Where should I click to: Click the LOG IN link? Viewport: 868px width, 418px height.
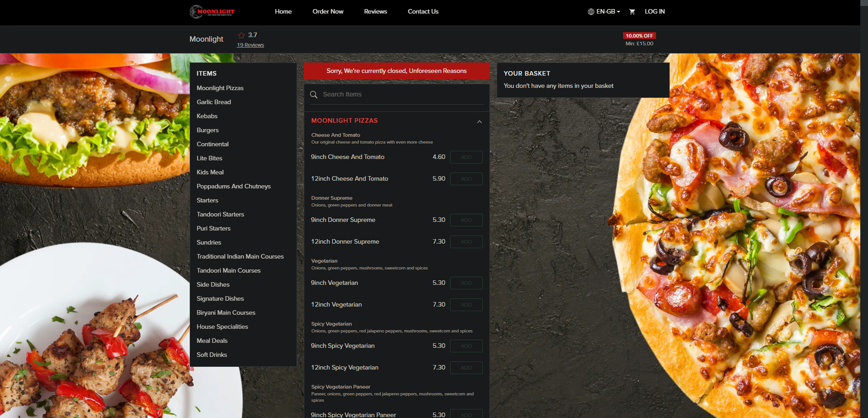point(655,12)
